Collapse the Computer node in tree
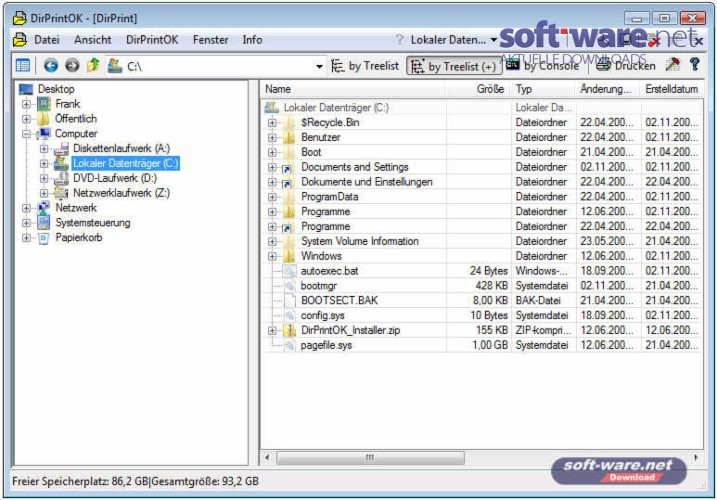The width and height of the screenshot is (717, 500). pos(26,134)
